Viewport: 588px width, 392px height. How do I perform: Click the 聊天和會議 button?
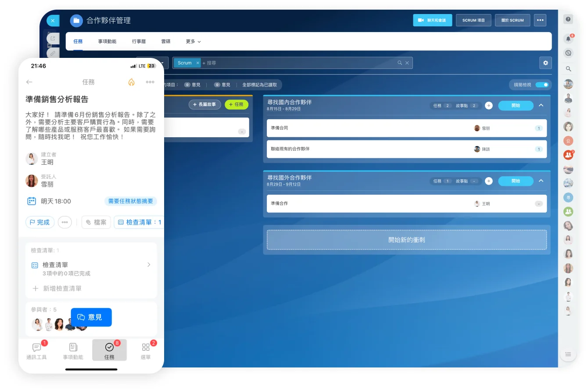click(x=432, y=20)
